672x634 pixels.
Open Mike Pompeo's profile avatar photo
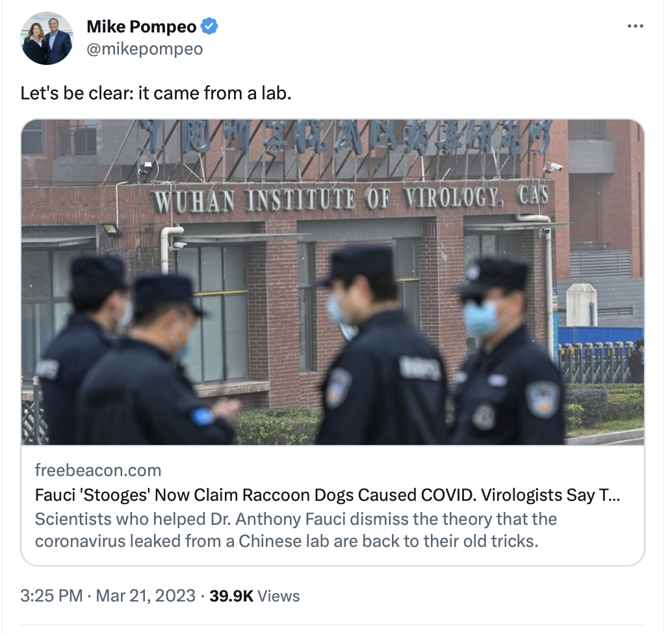(47, 38)
